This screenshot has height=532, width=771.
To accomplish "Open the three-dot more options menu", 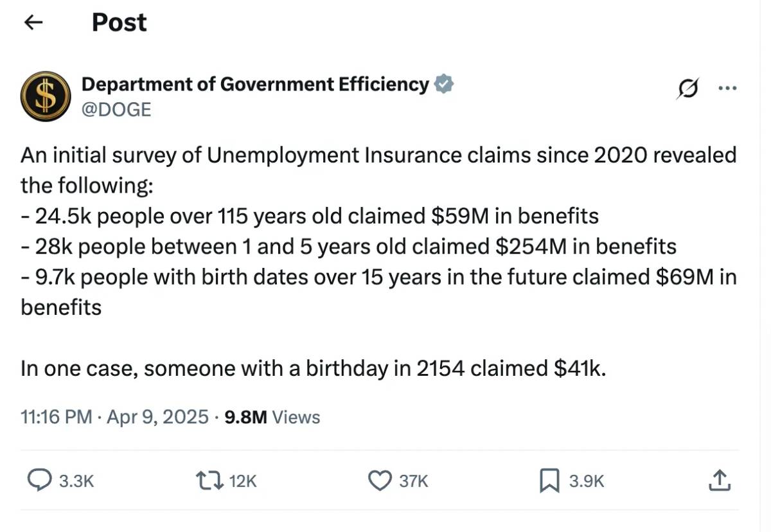I will pyautogui.click(x=727, y=89).
